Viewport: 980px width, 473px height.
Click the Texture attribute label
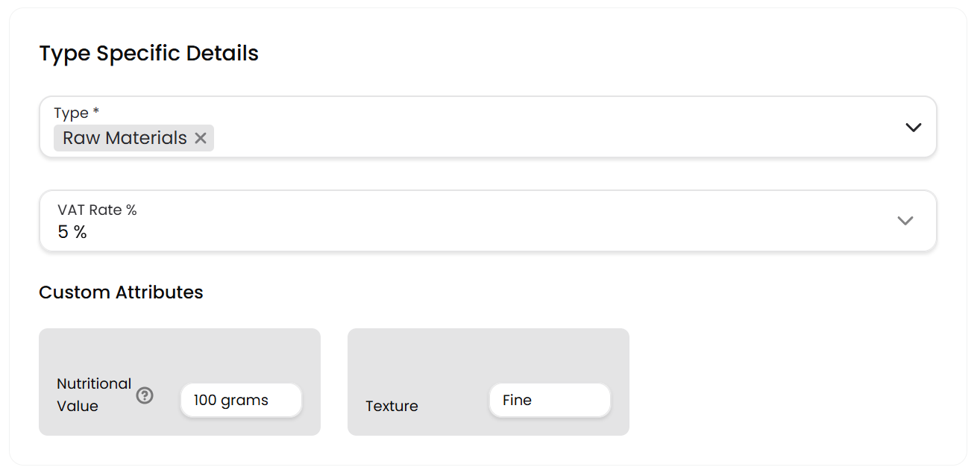392,406
